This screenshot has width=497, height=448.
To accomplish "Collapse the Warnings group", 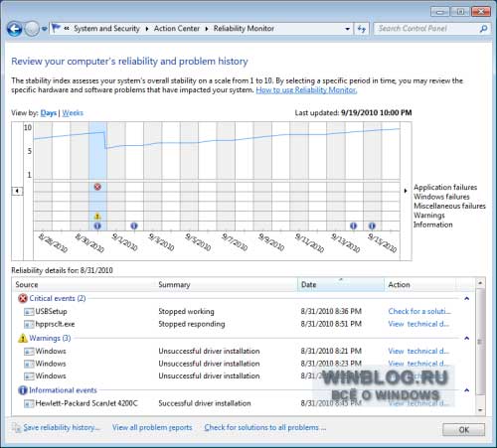I will (467, 338).
